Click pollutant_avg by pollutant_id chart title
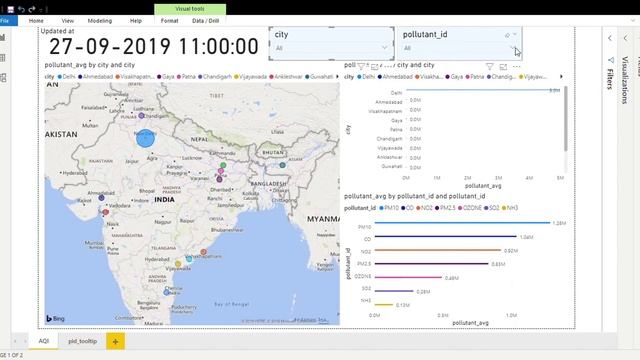 point(415,196)
